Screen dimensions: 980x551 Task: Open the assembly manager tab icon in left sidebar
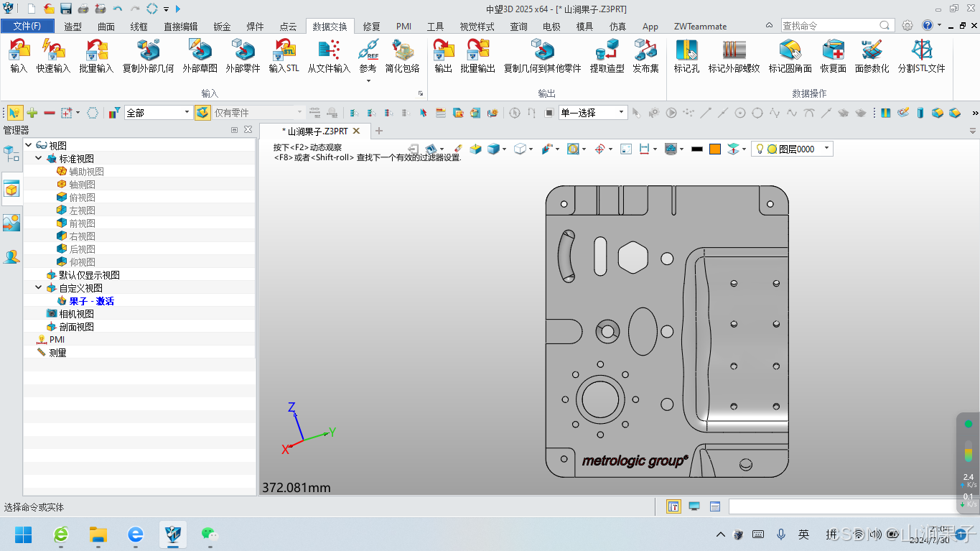click(x=11, y=152)
